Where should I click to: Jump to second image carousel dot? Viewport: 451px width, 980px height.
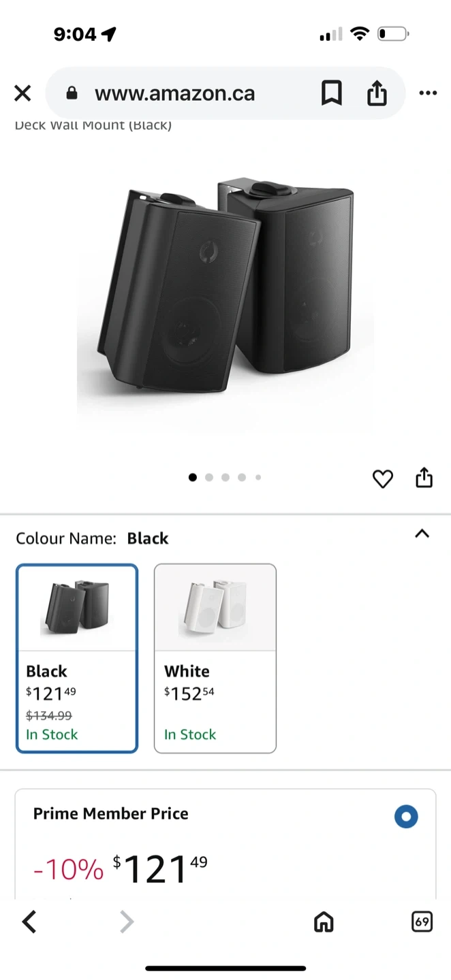coord(209,478)
